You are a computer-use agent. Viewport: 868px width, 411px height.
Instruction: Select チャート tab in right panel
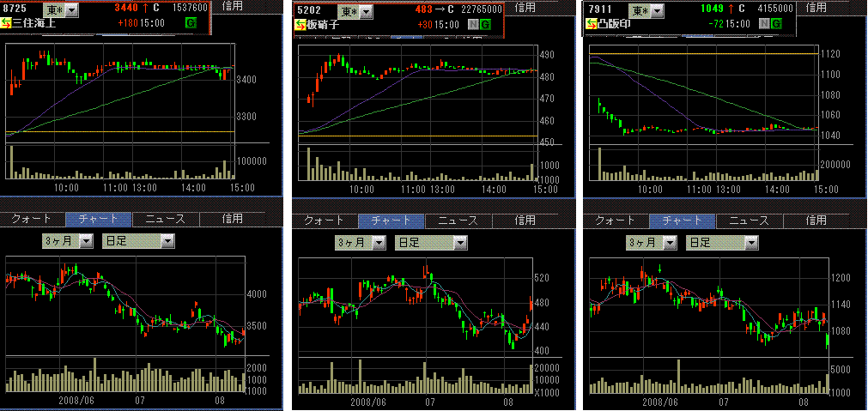[x=683, y=221]
